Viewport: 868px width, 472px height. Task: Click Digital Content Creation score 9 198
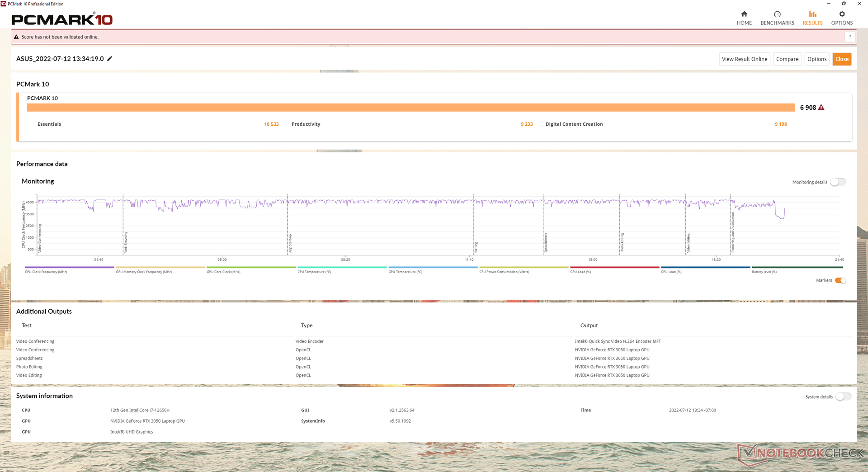tap(781, 124)
